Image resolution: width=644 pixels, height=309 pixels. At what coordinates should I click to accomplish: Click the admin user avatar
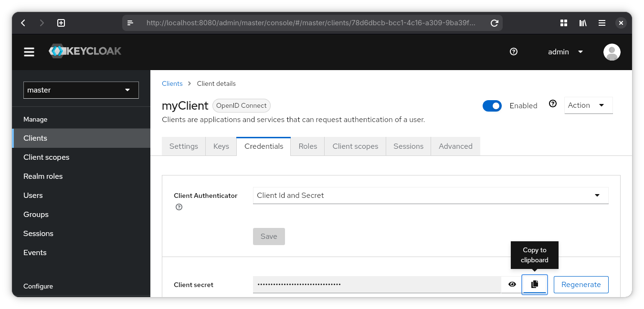[612, 52]
